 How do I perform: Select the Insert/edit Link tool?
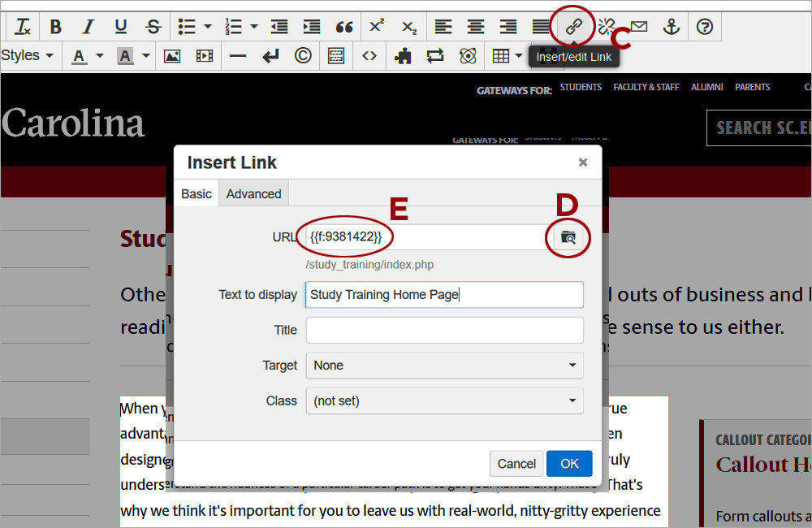coord(572,26)
